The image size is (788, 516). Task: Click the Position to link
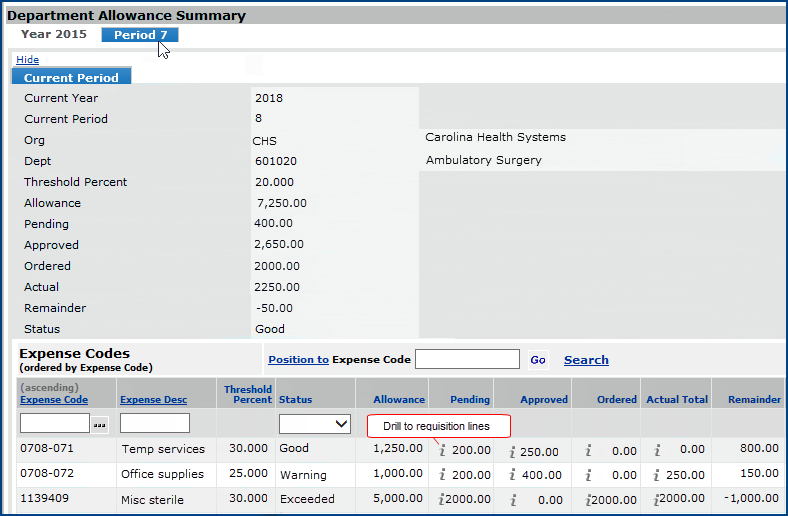298,360
